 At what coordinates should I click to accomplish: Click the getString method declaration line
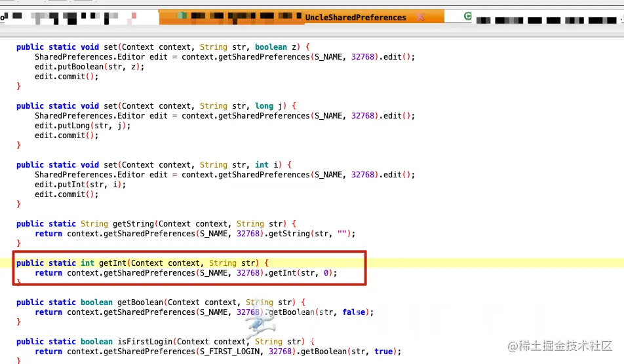pos(157,224)
